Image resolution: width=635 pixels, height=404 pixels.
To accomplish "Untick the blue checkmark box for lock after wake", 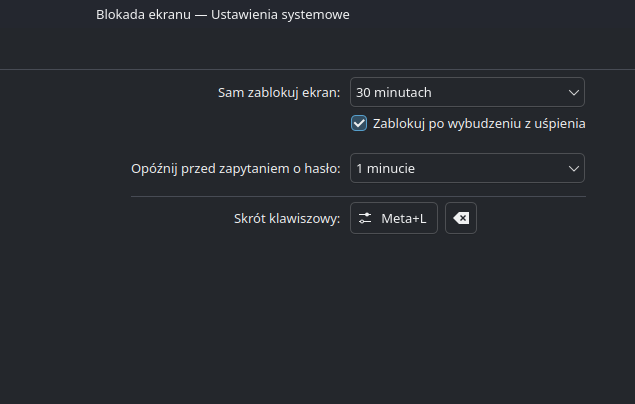I will (359, 124).
